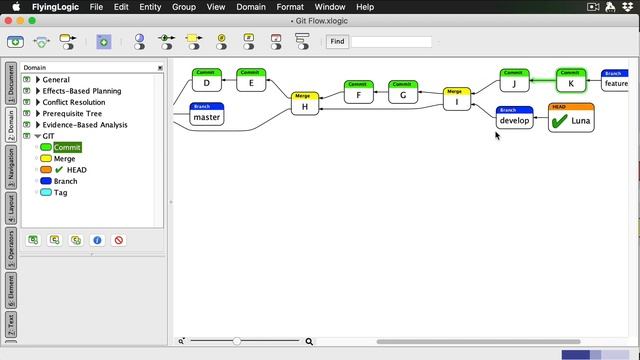640x360 pixels.
Task: Click the Dropbox menu bar icon
Action: [628, 7]
